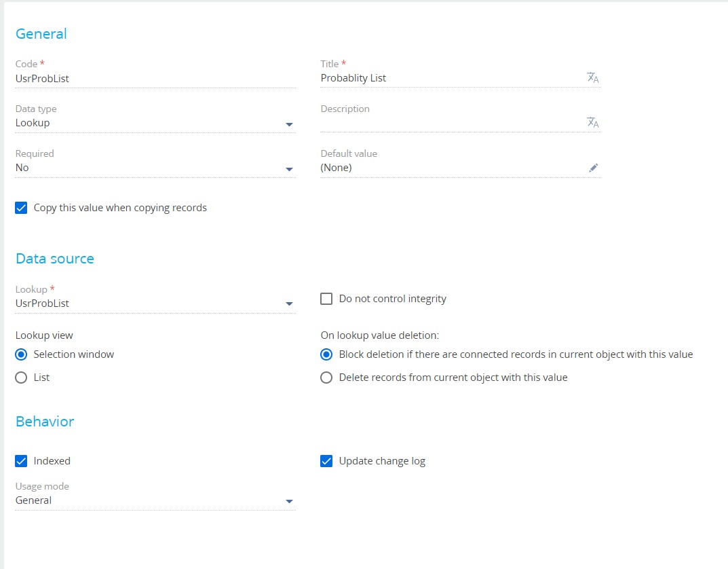Toggle Copy this value when copying records
This screenshot has width=728, height=569.
(21, 208)
